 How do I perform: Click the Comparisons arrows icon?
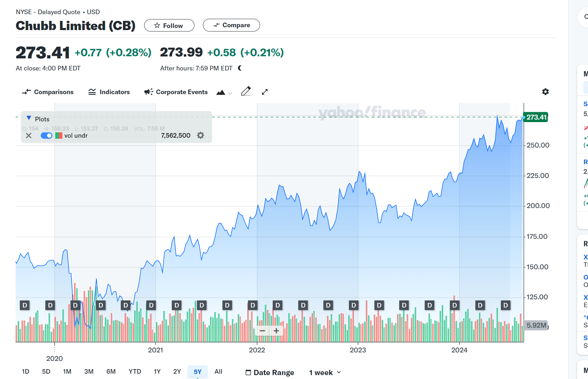pos(27,92)
